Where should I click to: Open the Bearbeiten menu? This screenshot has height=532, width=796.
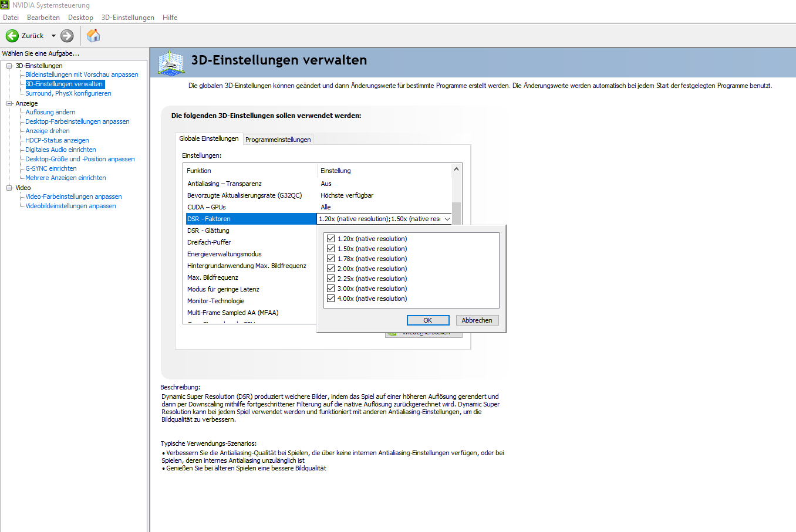click(43, 18)
